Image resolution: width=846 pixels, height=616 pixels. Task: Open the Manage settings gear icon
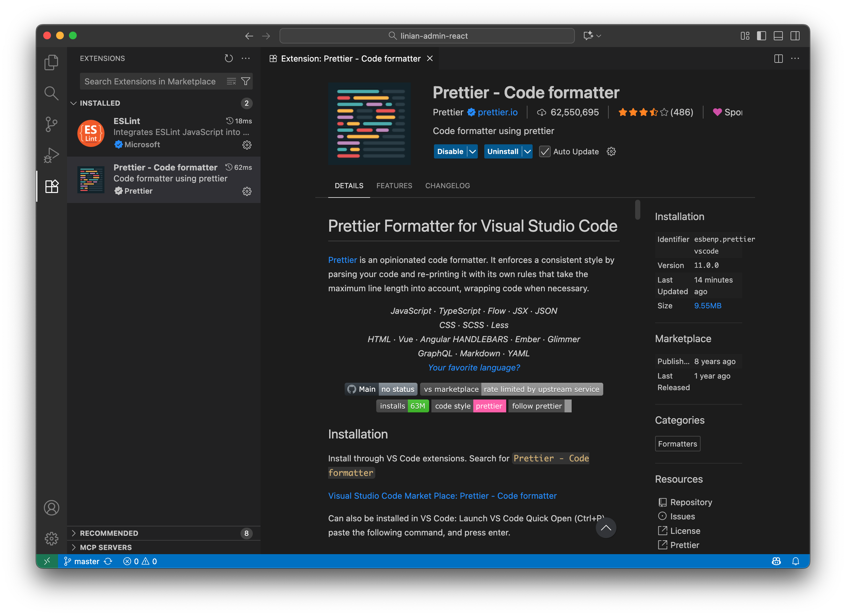[52, 538]
